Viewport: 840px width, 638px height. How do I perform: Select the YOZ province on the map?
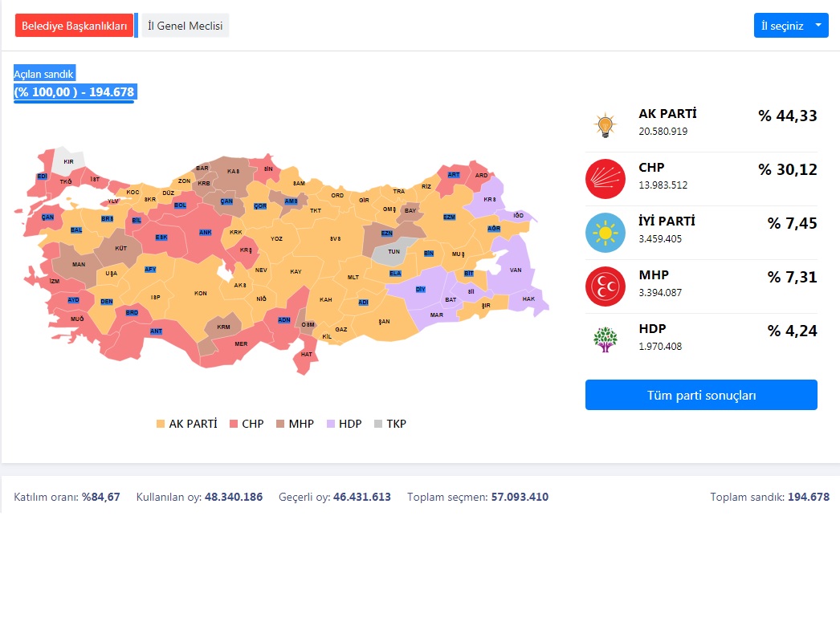[x=276, y=238]
